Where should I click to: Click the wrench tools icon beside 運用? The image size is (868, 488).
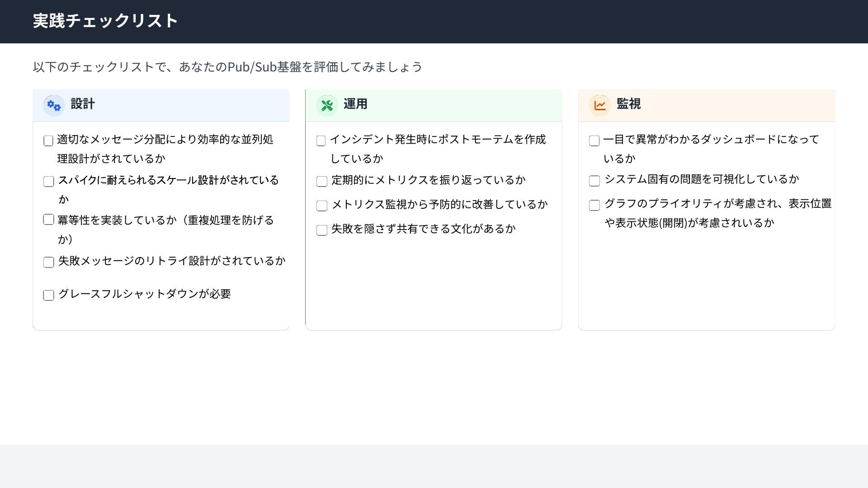click(x=327, y=106)
